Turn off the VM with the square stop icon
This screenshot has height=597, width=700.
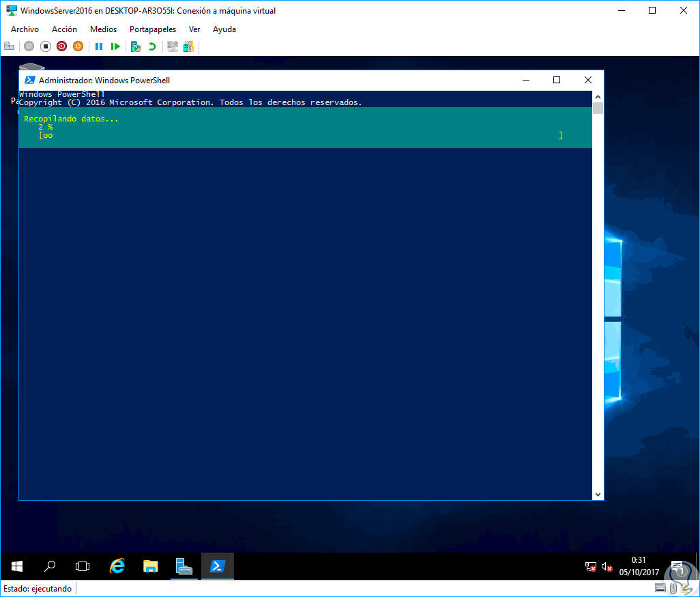click(x=46, y=46)
